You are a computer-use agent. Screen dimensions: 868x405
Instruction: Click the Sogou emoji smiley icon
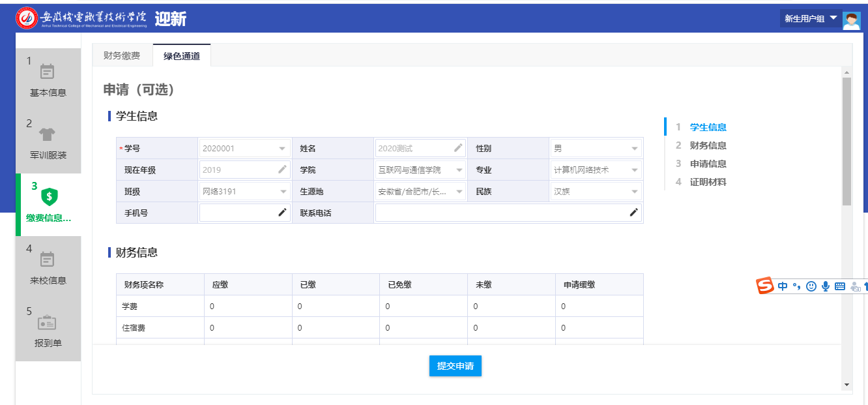[x=811, y=286]
